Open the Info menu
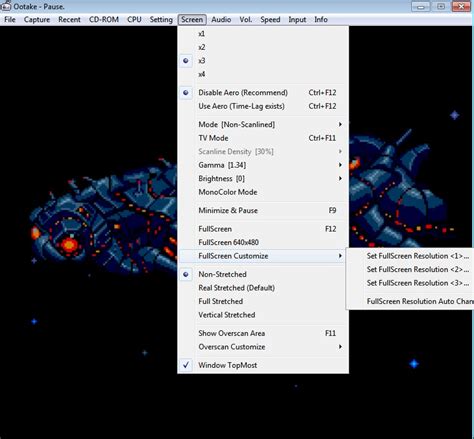Screen dimensions: 474x439 (321, 20)
